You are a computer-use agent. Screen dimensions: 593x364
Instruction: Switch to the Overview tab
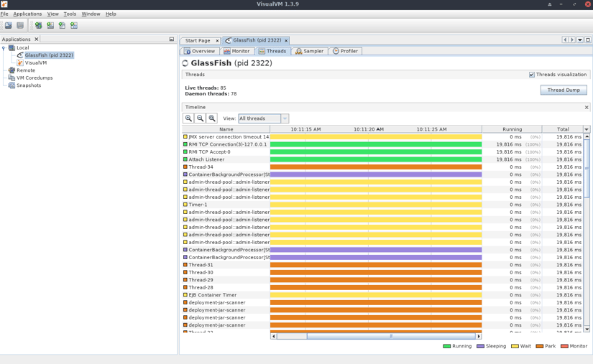coord(199,51)
